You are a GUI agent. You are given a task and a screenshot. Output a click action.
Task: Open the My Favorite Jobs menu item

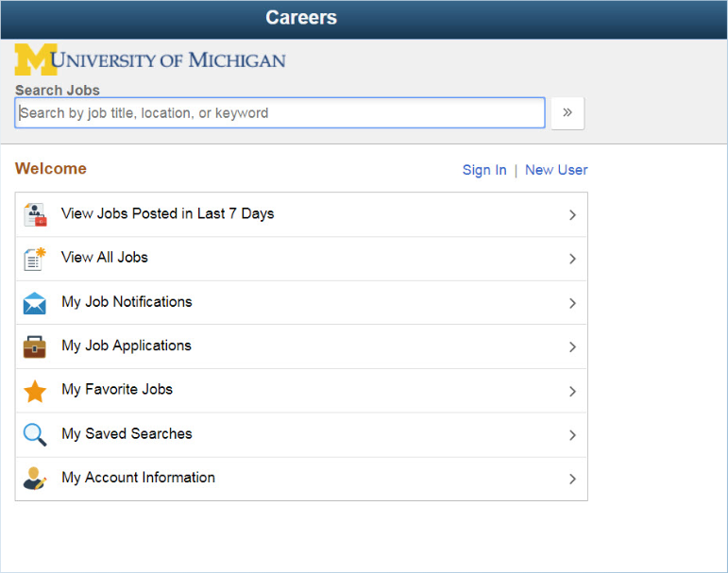pos(117,389)
